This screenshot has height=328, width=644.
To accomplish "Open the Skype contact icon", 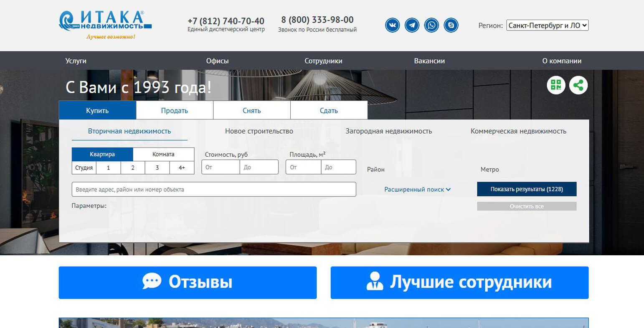I will tap(451, 25).
